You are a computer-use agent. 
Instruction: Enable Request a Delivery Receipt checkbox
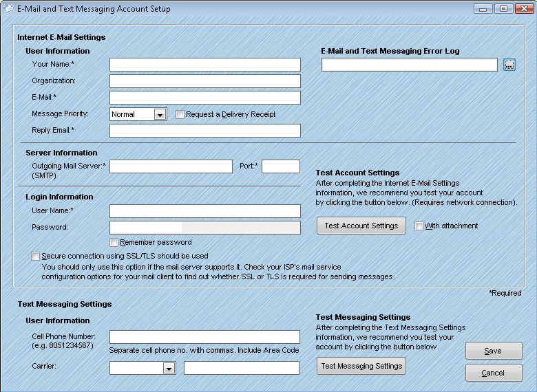tap(180, 114)
